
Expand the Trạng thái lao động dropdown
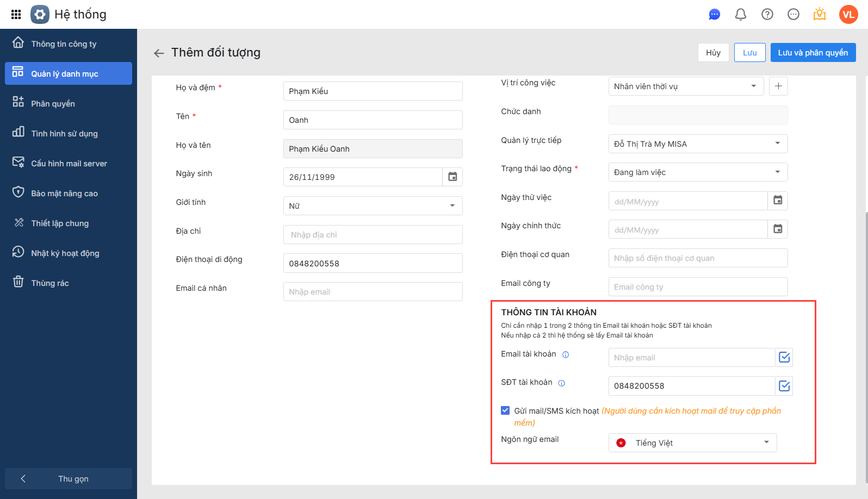pyautogui.click(x=698, y=172)
